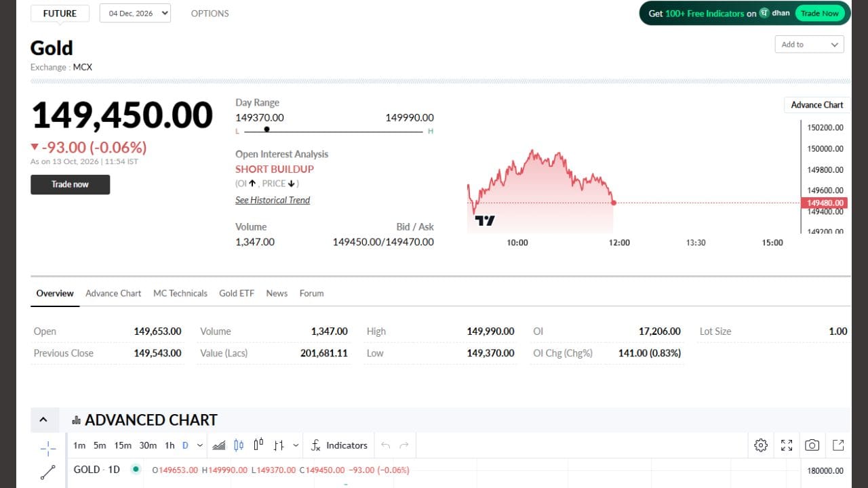Click the TradingView logo on mini chart

(x=485, y=220)
